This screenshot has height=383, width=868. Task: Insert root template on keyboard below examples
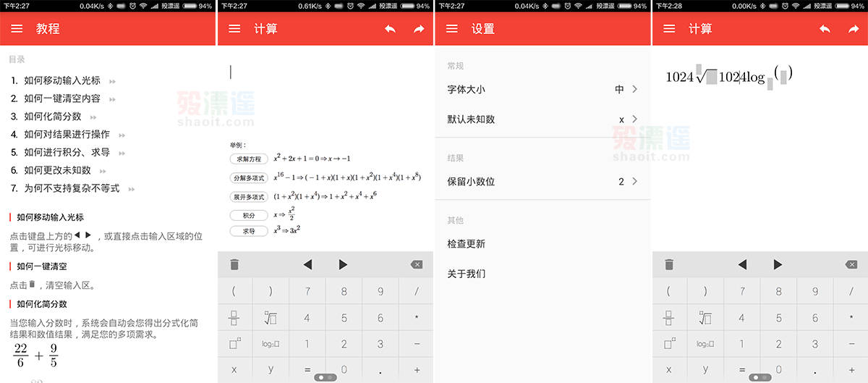pyautogui.click(x=271, y=318)
